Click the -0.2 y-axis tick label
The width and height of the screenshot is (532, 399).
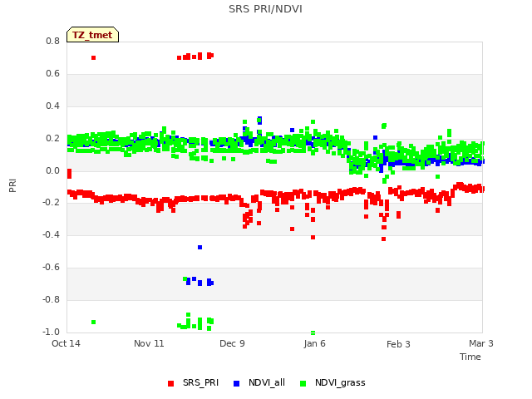pos(51,203)
